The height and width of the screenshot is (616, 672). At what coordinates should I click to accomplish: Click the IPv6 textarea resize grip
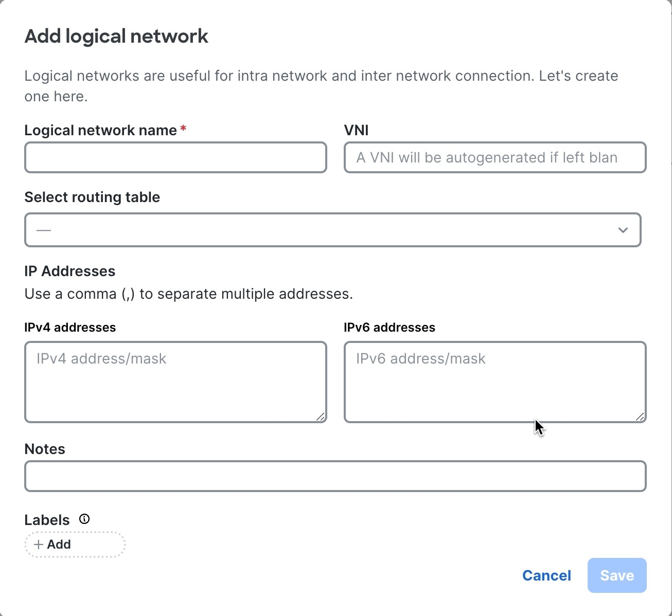pos(640,417)
